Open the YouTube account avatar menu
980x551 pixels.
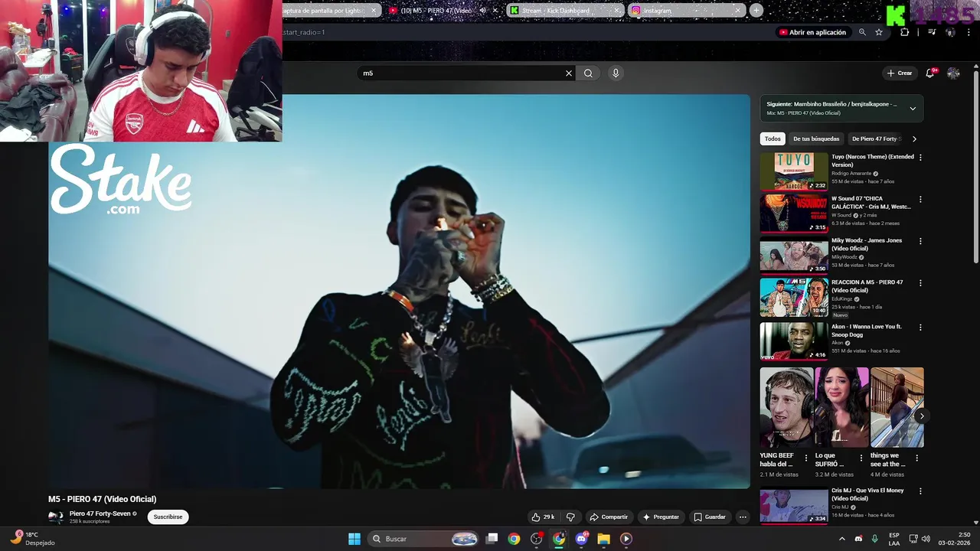[953, 73]
